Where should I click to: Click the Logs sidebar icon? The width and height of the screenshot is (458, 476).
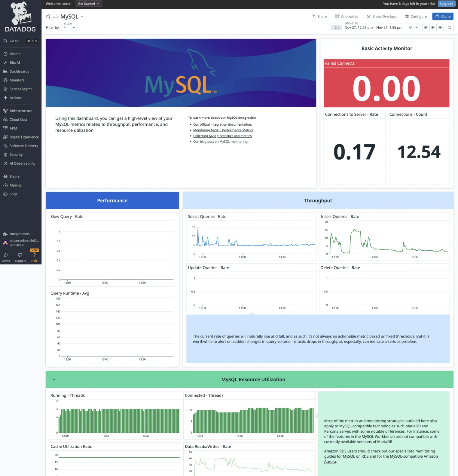[x=5, y=194]
